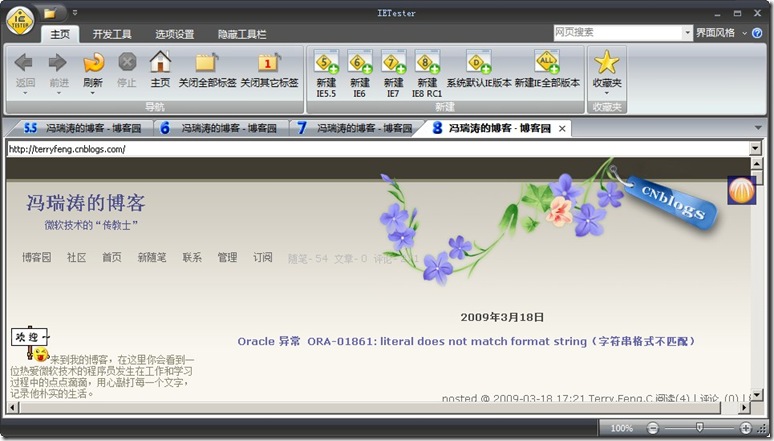Close all tabs with 关闭全部标签

pos(207,70)
